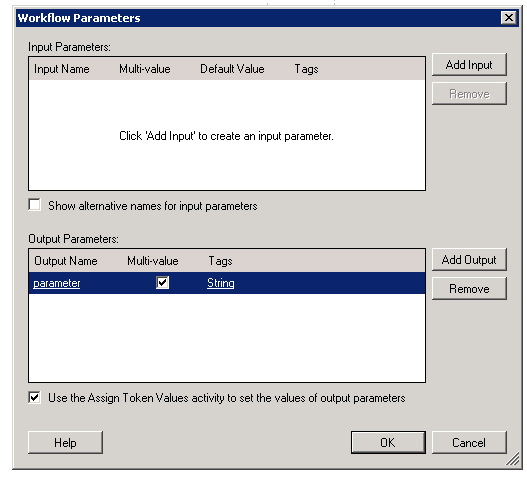This screenshot has height=479, width=527.
Task: Click the output Tags column header
Action: [220, 261]
